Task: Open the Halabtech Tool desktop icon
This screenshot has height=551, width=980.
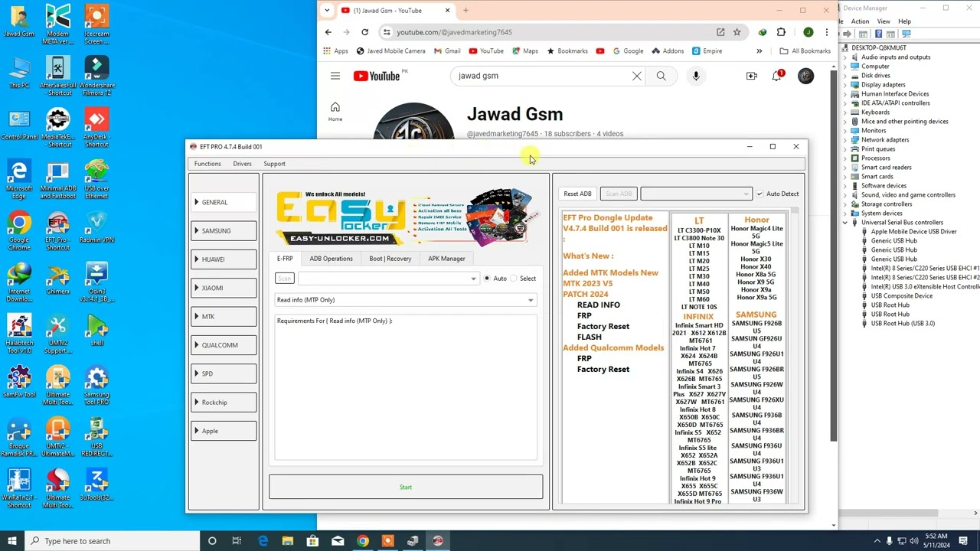Action: point(19,334)
